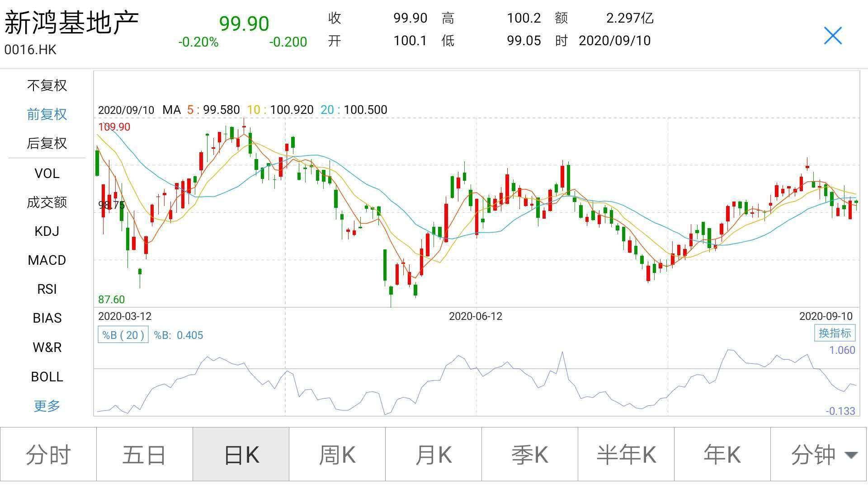Viewport: 868px width, 488px height.
Task: Show the 成交额 indicator
Action: 47,202
